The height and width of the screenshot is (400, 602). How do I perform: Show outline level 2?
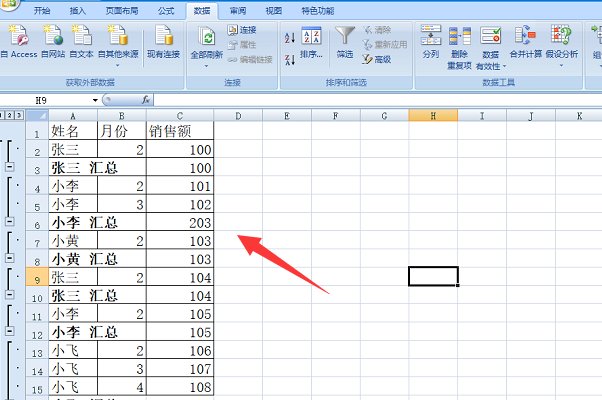(10, 115)
